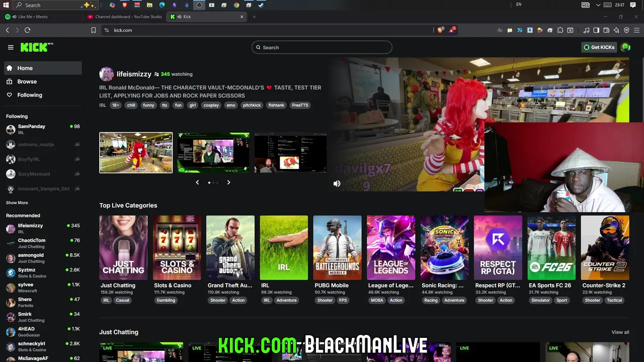Open Brave Shields lion icon
The height and width of the screenshot is (362, 644).
(440, 30)
